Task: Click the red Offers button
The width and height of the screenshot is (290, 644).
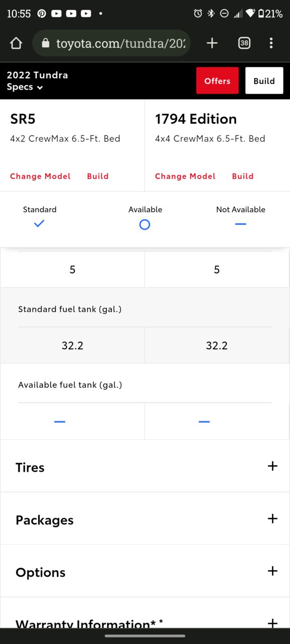Action: pyautogui.click(x=217, y=81)
